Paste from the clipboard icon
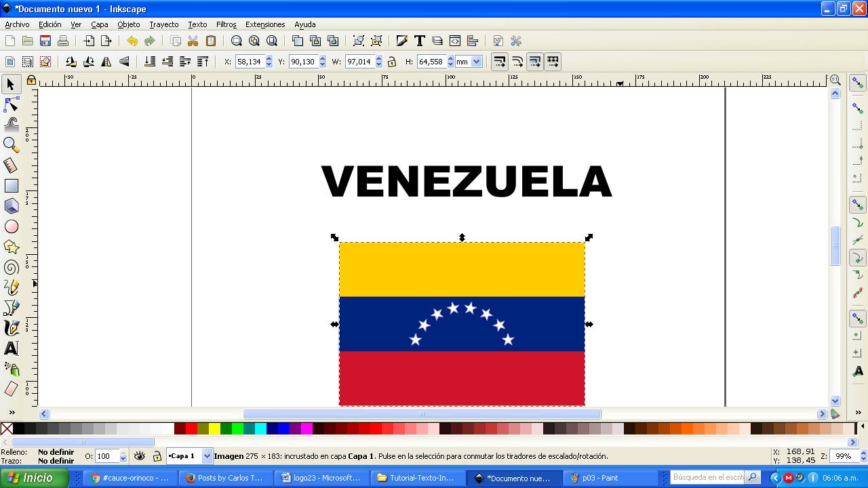The image size is (868, 488). click(x=210, y=41)
